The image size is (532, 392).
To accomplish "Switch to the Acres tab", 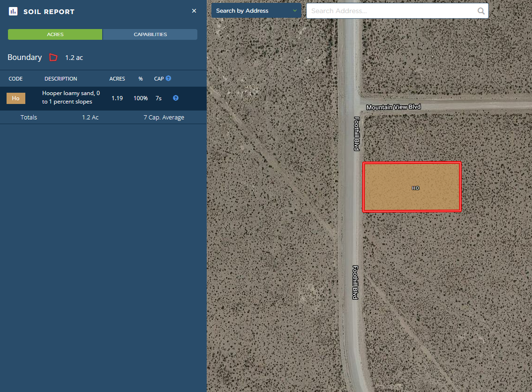I will (x=55, y=34).
